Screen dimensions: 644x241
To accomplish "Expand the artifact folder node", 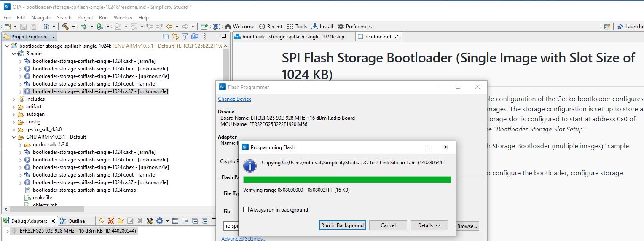I will tap(13, 107).
